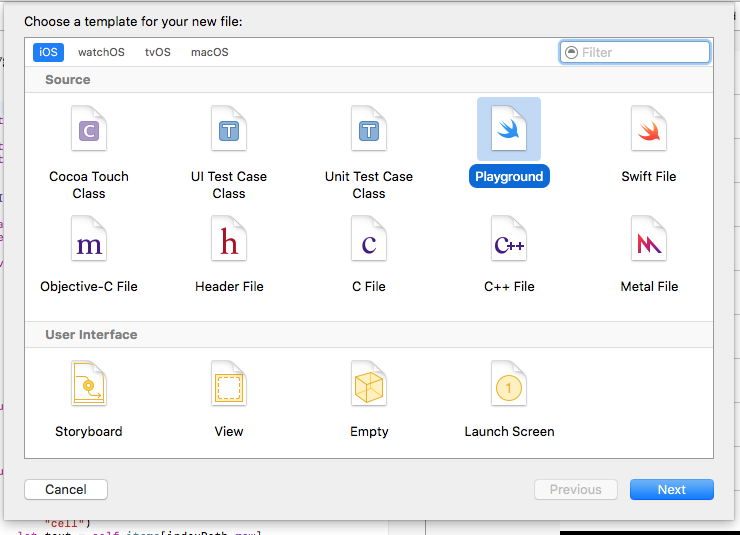This screenshot has height=535, width=740.
Task: Select the Playground template icon
Action: (x=509, y=130)
